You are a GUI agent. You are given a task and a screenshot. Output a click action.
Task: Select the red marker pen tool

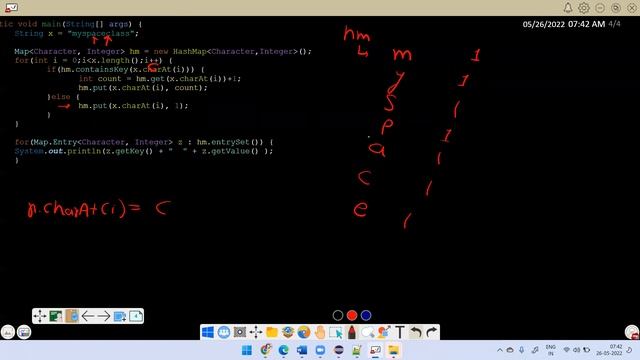[x=352, y=332]
